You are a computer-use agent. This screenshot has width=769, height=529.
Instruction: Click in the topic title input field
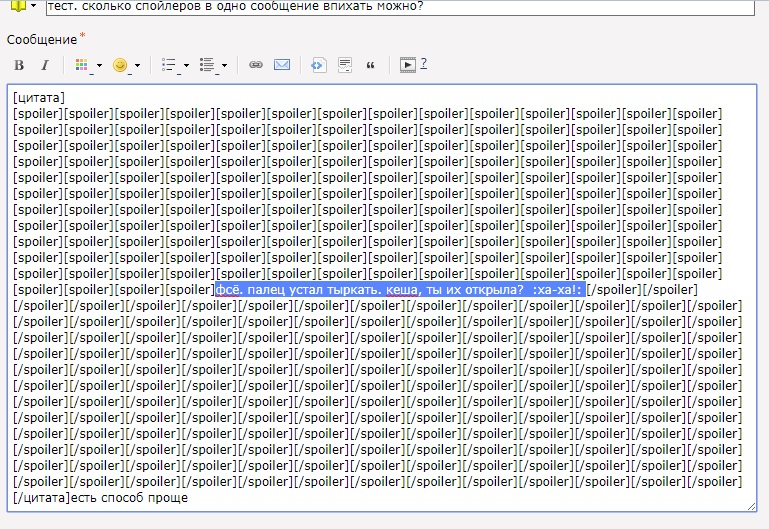click(400, 7)
